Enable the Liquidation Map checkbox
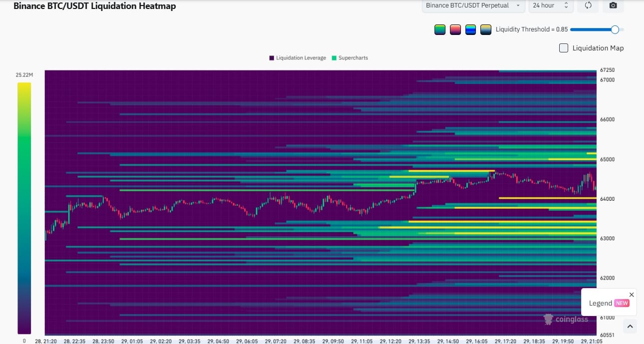 tap(564, 48)
